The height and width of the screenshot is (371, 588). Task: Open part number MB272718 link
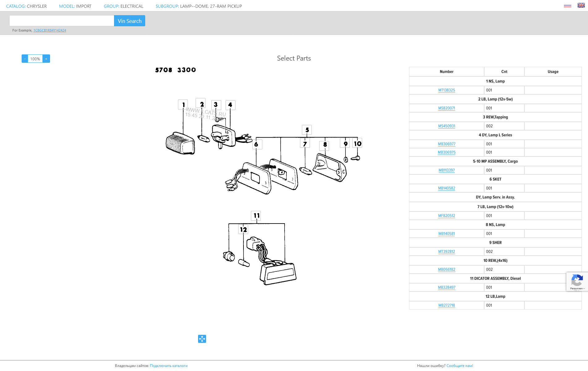click(446, 305)
